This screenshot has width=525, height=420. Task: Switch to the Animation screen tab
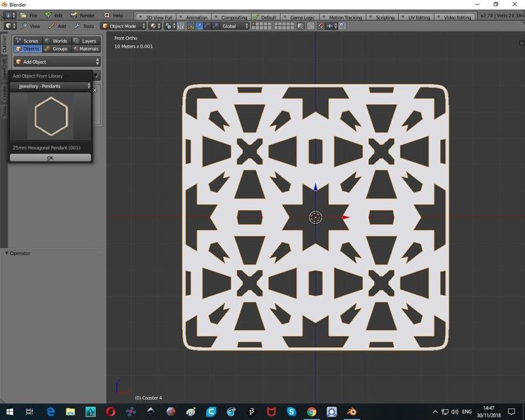196,17
